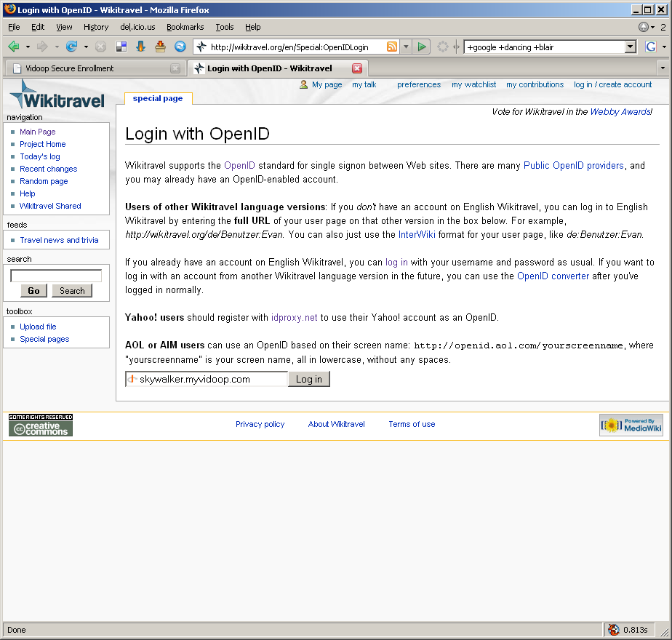Click the orange RSS feed icon in address bar
Screen dimensions: 672x640
pyautogui.click(x=392, y=47)
